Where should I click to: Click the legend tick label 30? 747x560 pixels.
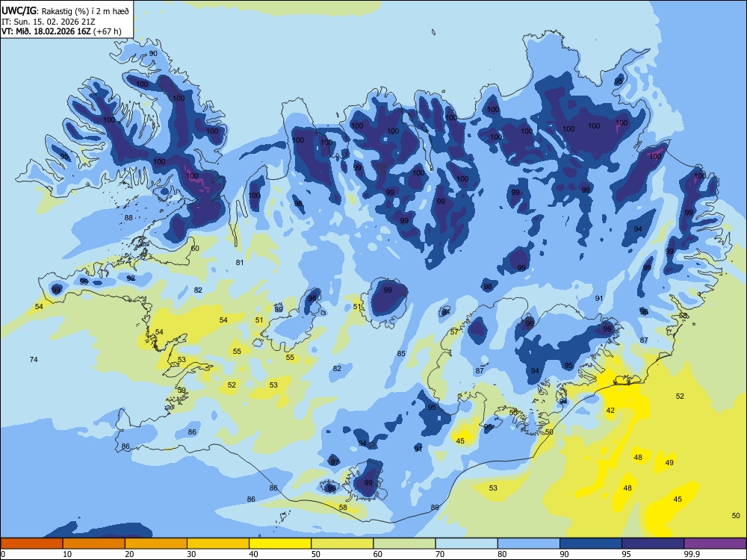pos(191,554)
